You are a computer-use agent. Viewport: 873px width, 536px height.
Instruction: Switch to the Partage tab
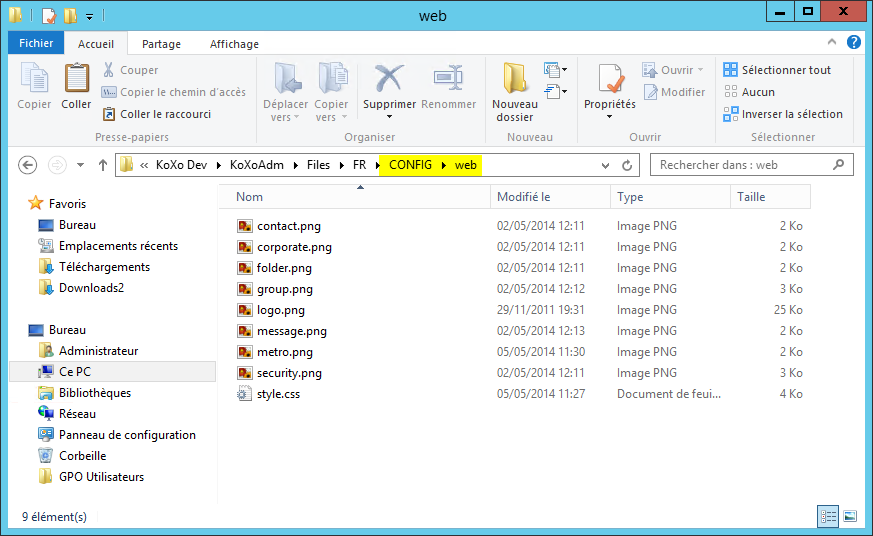pos(161,43)
